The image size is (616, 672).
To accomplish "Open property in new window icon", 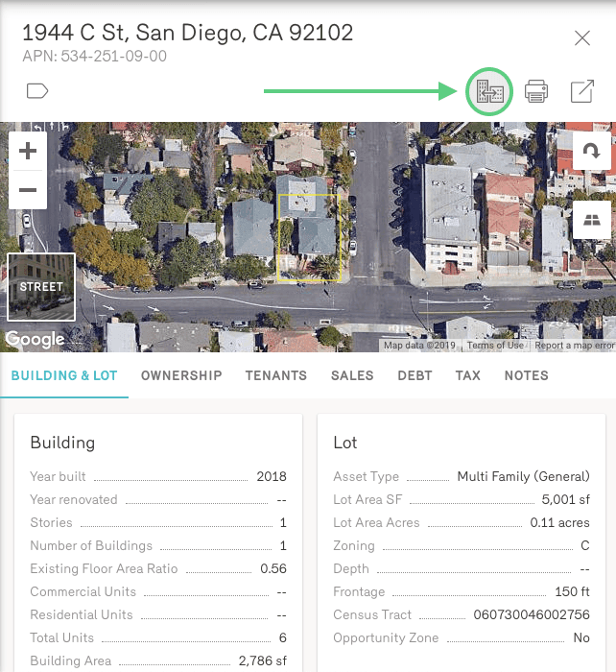I will point(581,92).
